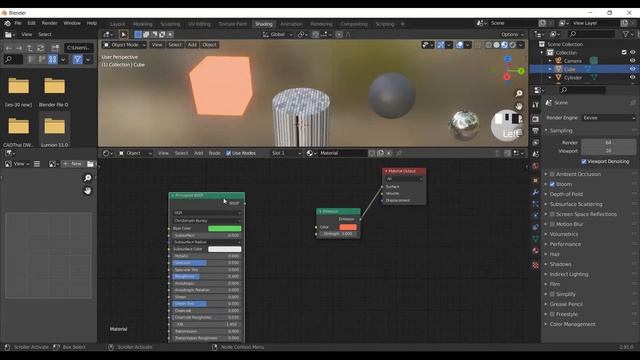
Task: Click the Roughness slider in Principled BSDF
Action: click(206, 276)
